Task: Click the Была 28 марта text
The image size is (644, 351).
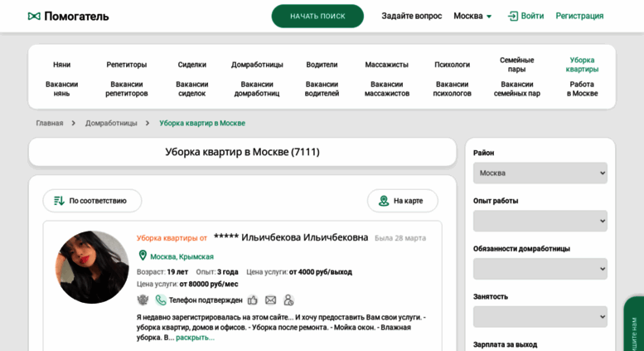Action: click(400, 238)
